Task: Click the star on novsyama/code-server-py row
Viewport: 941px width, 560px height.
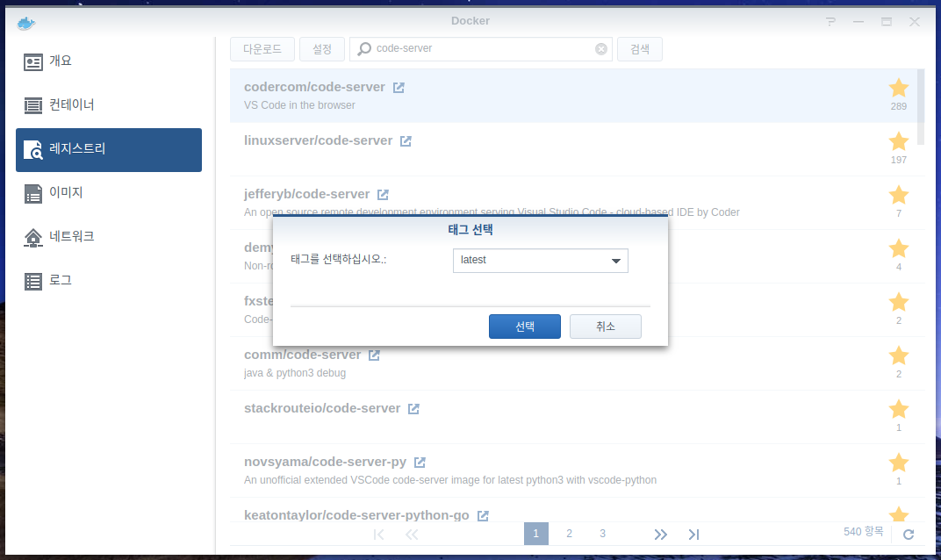Action: pyautogui.click(x=898, y=463)
